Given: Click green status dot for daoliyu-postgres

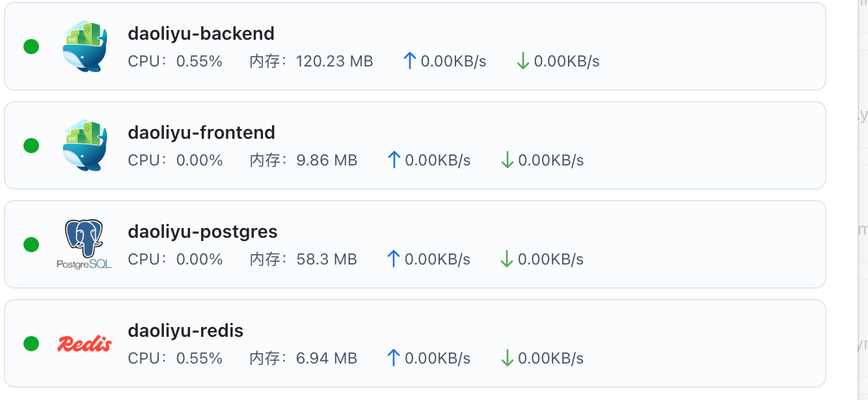Looking at the screenshot, I should click(x=31, y=245).
